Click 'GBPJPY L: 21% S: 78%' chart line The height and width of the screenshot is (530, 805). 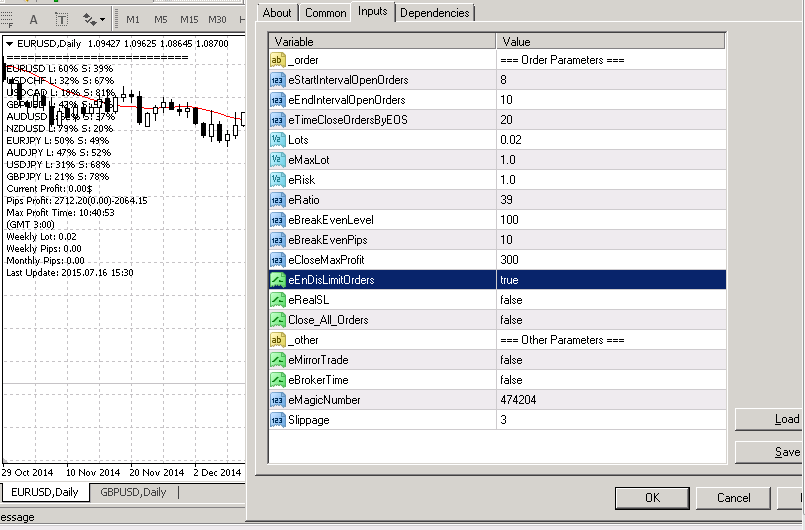point(58,177)
